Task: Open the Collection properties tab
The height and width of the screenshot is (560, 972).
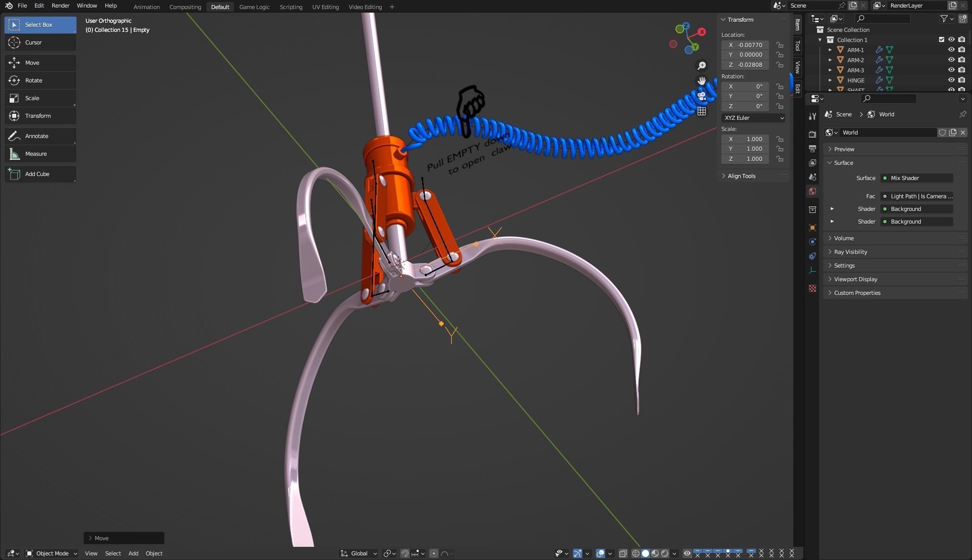Action: tap(813, 209)
